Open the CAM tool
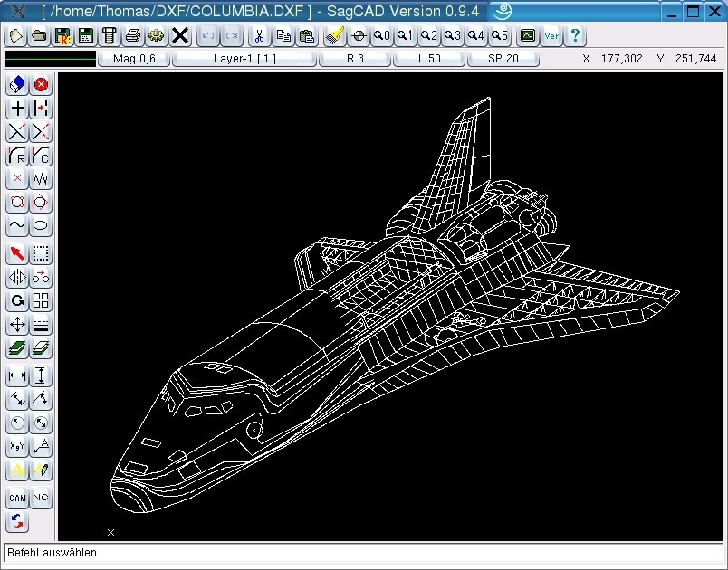This screenshot has height=570, width=728. (17, 498)
